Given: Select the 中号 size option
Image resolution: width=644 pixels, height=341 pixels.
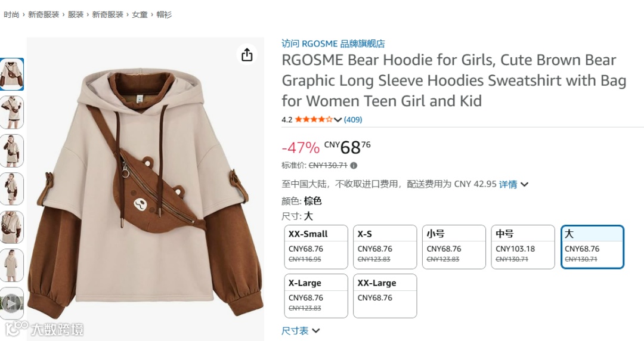Looking at the screenshot, I should [x=523, y=247].
